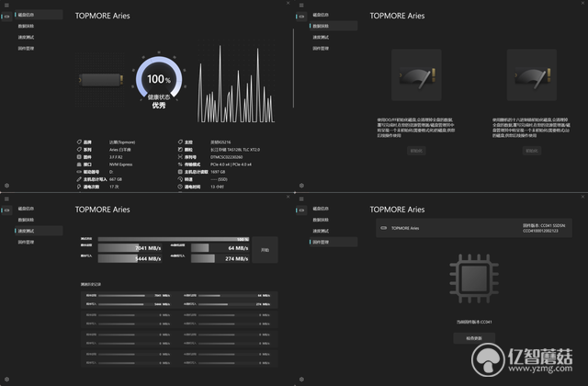Open hamburger menu in firmware management window

coord(301,199)
